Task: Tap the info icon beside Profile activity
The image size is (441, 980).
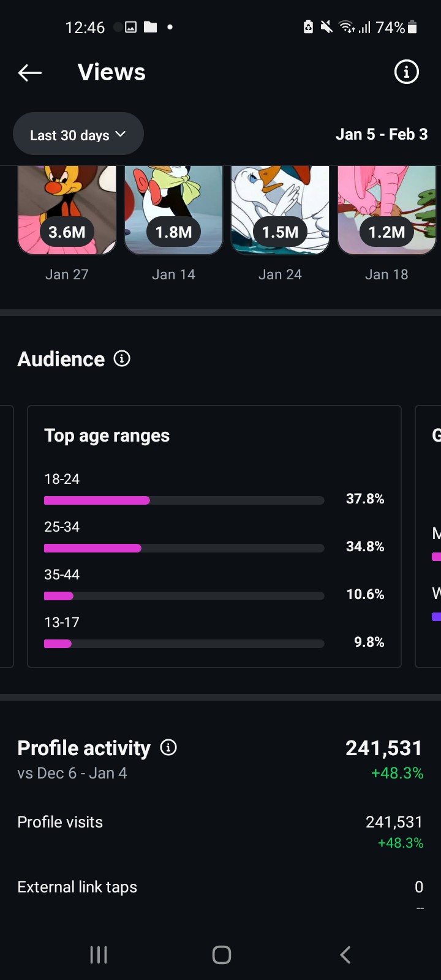Action: click(168, 747)
